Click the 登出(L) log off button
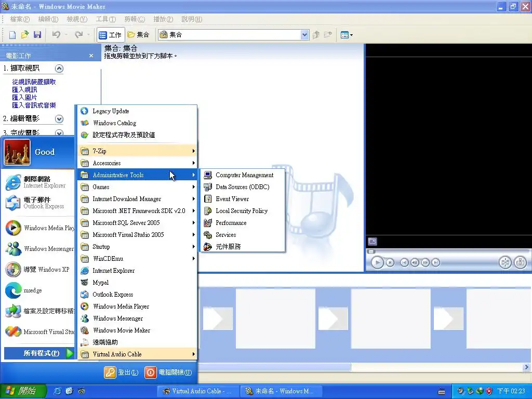 [121, 372]
